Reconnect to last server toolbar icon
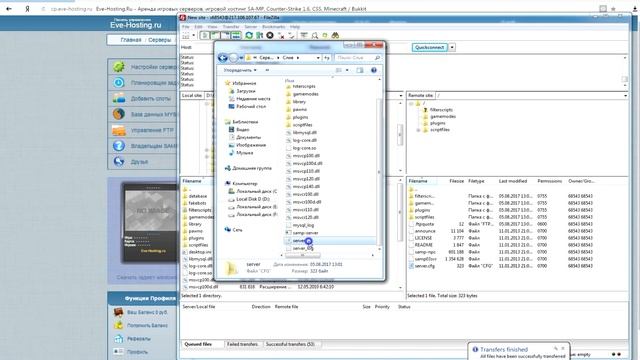This screenshot has width=640, height=360. click(x=291, y=36)
